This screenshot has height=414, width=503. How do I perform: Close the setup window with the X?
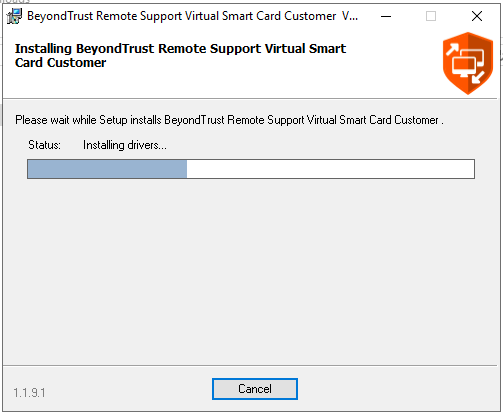click(x=477, y=16)
